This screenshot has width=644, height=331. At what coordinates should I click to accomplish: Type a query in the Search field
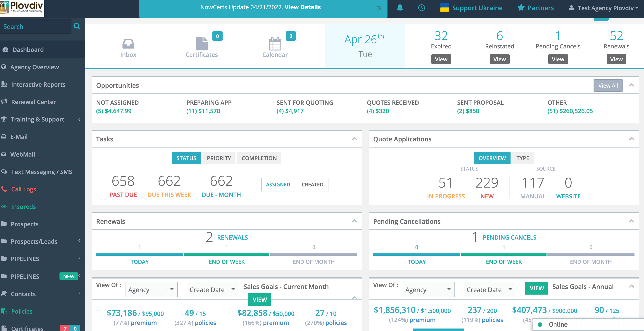(x=35, y=26)
